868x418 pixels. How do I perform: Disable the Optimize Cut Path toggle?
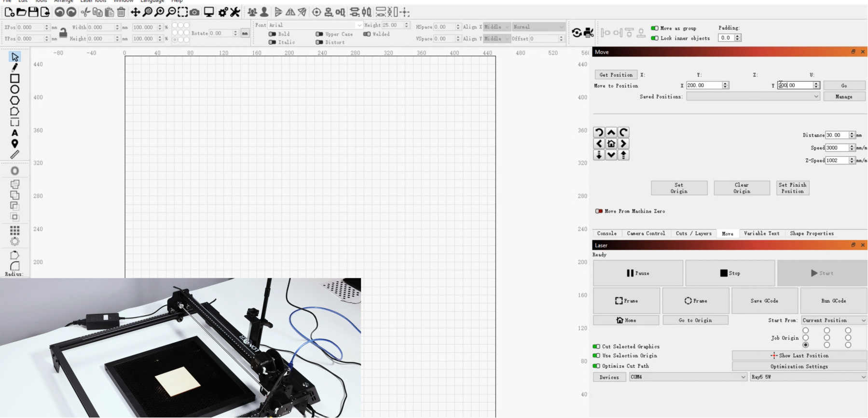(x=596, y=366)
